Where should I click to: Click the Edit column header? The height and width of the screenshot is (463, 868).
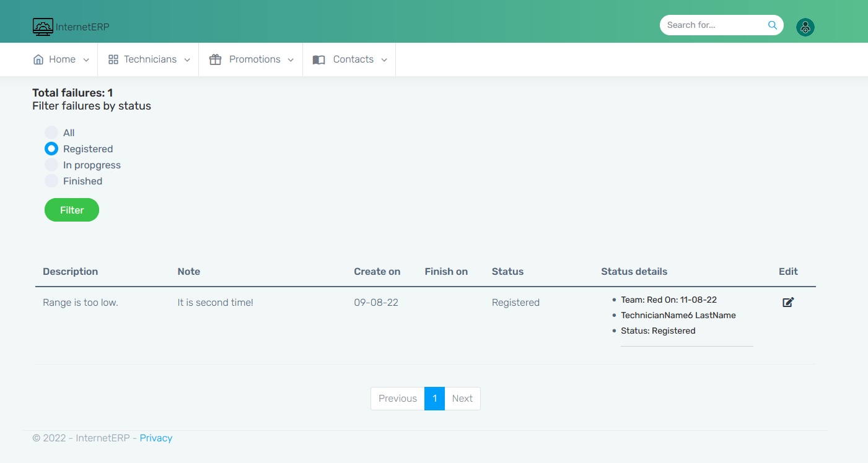pos(788,271)
